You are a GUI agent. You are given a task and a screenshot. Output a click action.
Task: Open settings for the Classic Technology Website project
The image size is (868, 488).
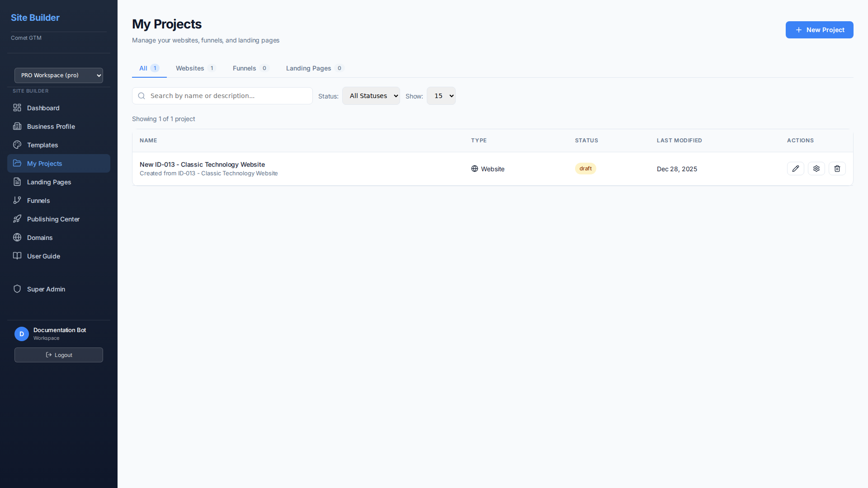(x=816, y=169)
